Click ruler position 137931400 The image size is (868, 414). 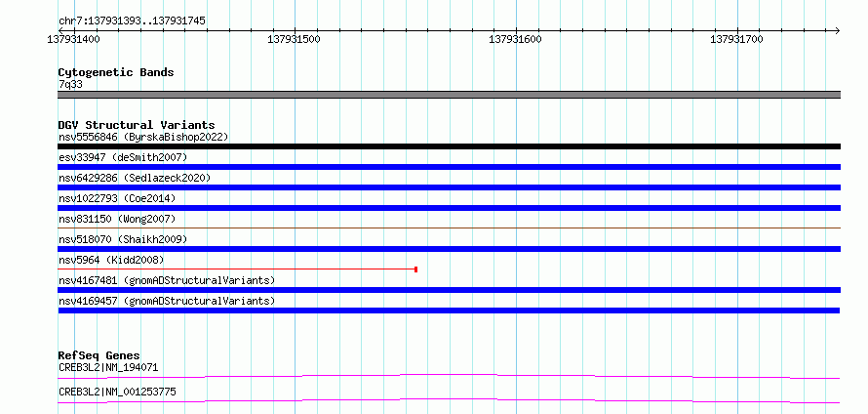(x=73, y=39)
